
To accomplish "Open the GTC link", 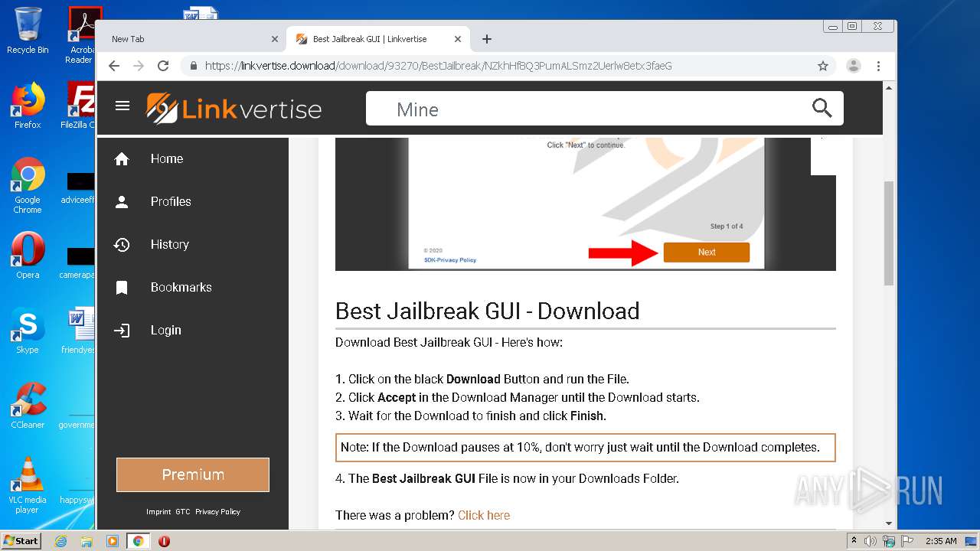I will (x=183, y=512).
